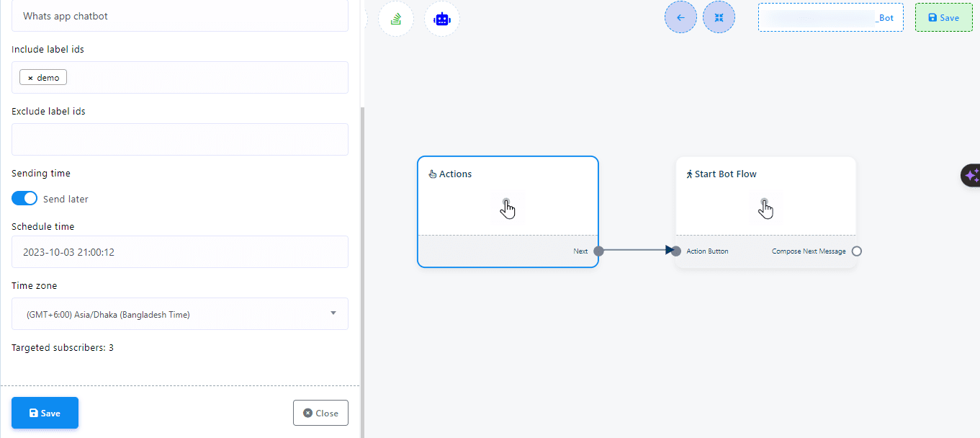Click the fit-to-screen compress icon
This screenshot has height=438, width=980.
click(x=719, y=17)
